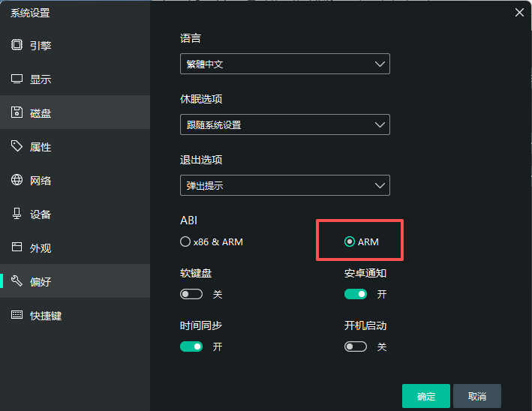Click the properties (属性) tag icon
The image size is (532, 411).
pos(17,146)
